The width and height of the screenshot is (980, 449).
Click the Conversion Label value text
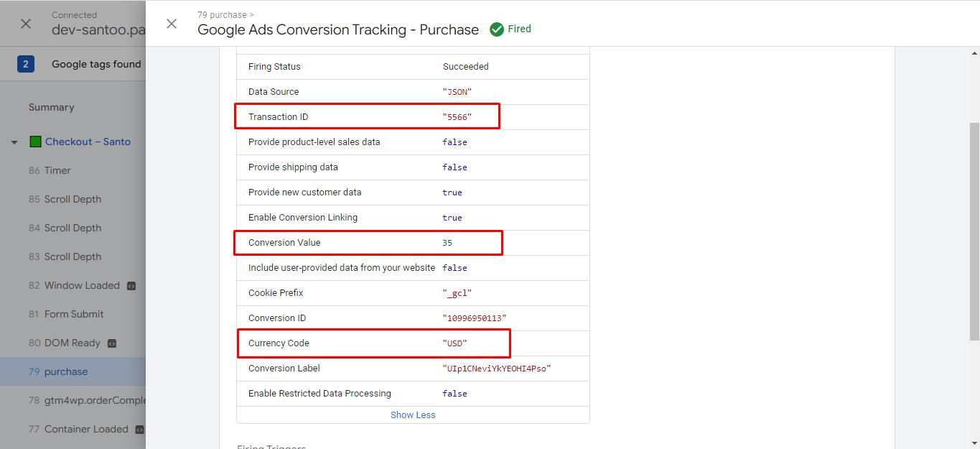497,369
